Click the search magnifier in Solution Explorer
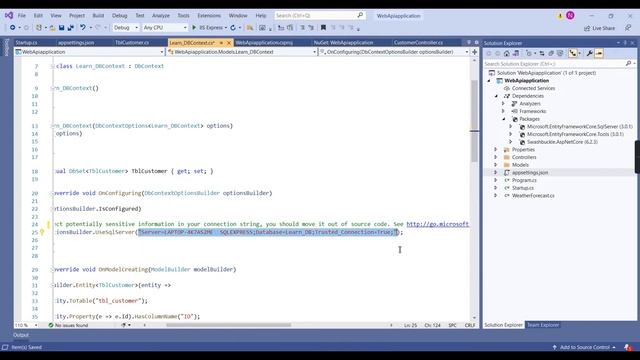640x360 pixels. click(x=628, y=64)
